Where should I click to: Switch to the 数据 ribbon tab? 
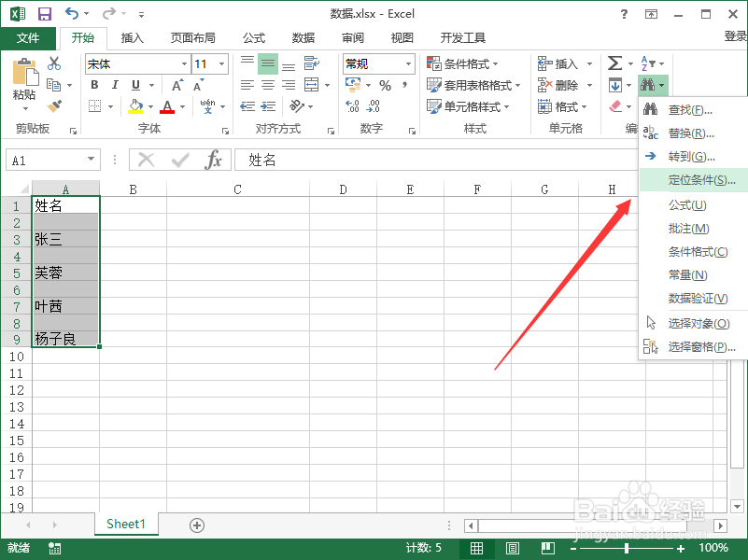coord(302,38)
